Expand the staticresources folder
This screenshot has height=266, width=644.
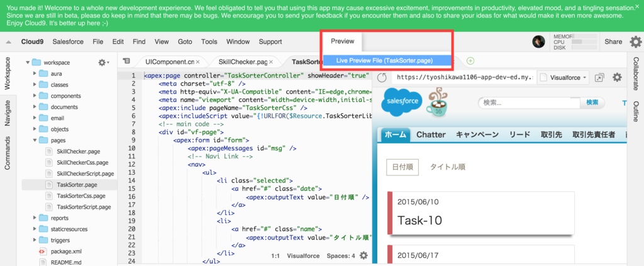(x=35, y=229)
